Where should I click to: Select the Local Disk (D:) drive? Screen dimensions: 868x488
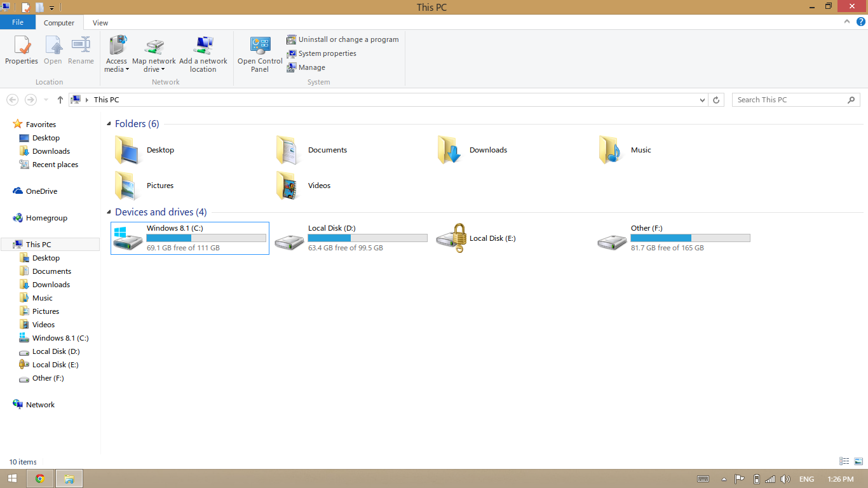point(351,238)
